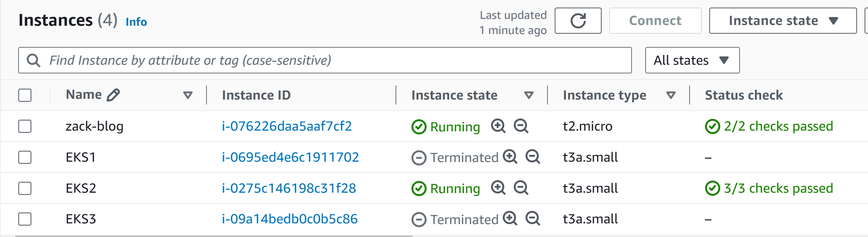Viewport: 868px width, 237px height.
Task: Toggle the select-all checkbox in header
Action: (x=25, y=95)
